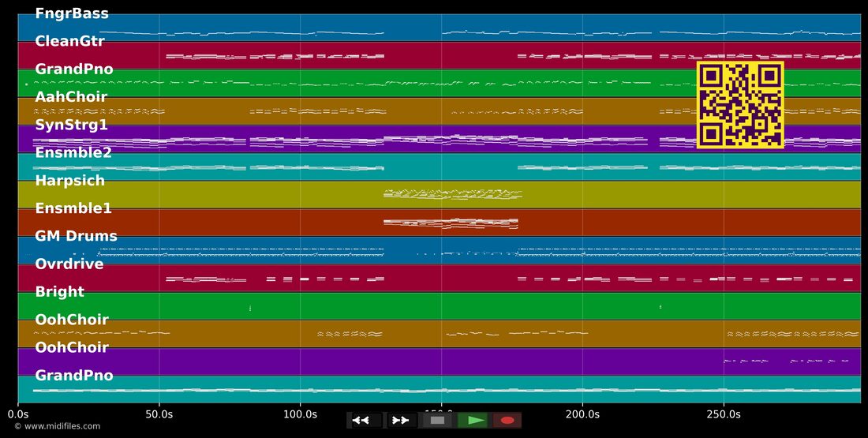
Task: Select the SynStrg1 track label
Action: tap(71, 125)
